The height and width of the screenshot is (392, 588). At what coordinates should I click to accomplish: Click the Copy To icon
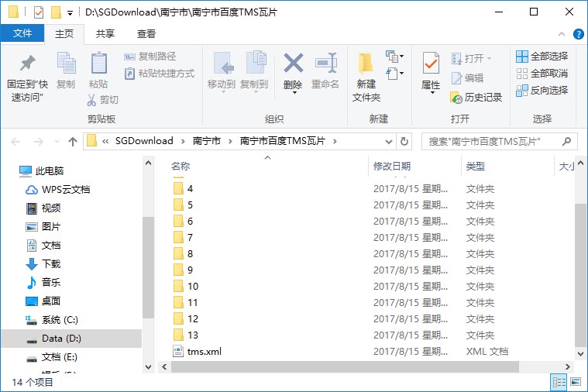[x=256, y=62]
